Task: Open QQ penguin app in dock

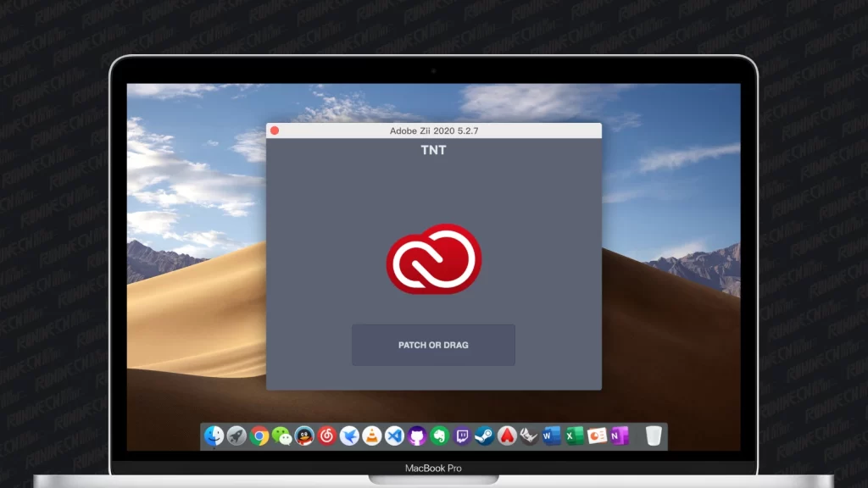Action: click(304, 436)
